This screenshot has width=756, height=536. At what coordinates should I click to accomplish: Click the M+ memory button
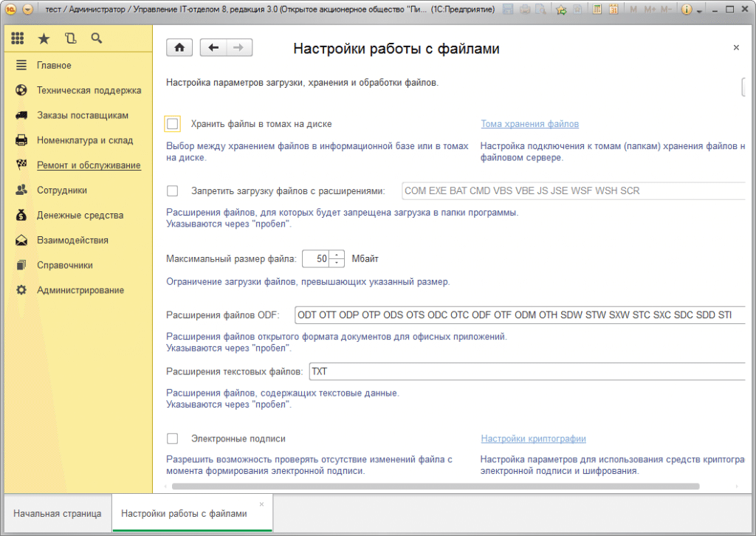point(650,9)
